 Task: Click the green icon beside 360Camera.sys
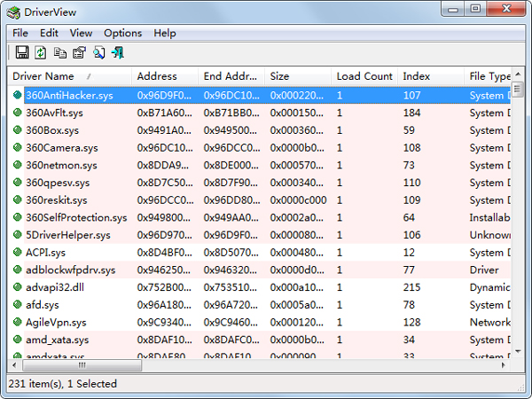click(x=18, y=147)
